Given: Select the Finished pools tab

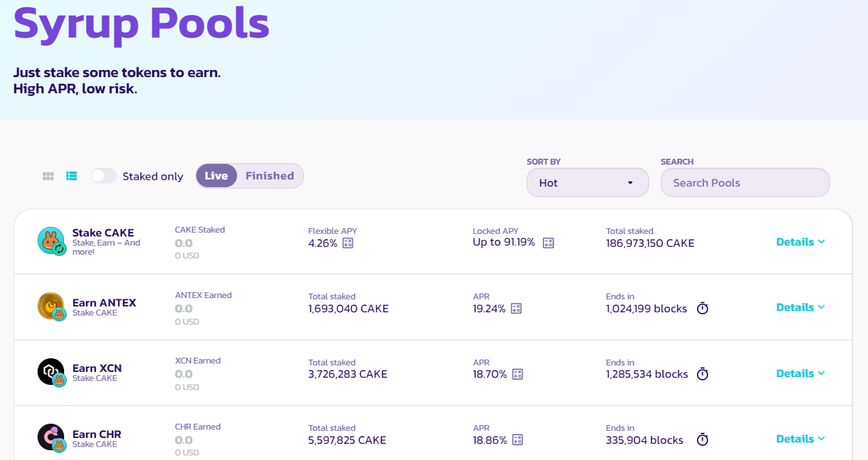Looking at the screenshot, I should 269,176.
